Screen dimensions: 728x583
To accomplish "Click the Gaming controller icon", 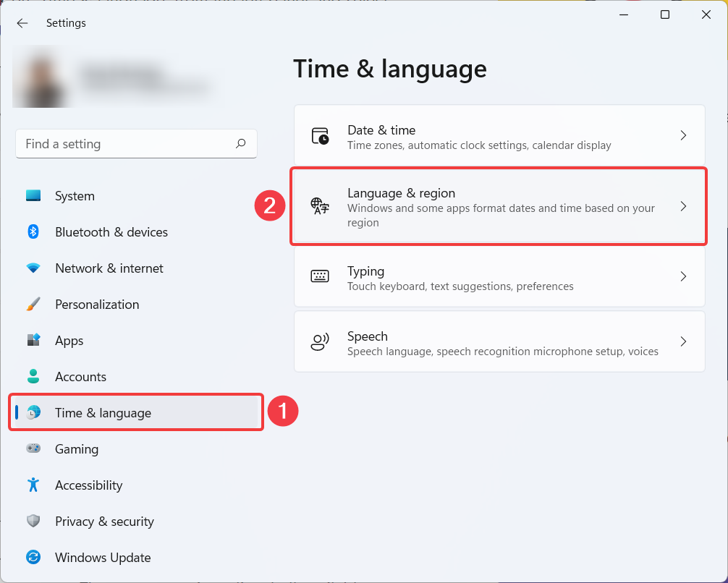I will click(33, 448).
